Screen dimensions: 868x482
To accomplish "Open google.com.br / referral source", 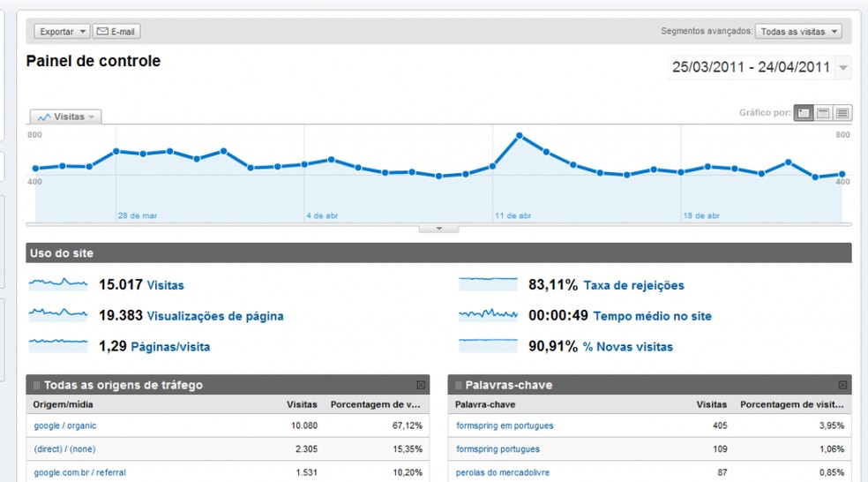I will 79,472.
